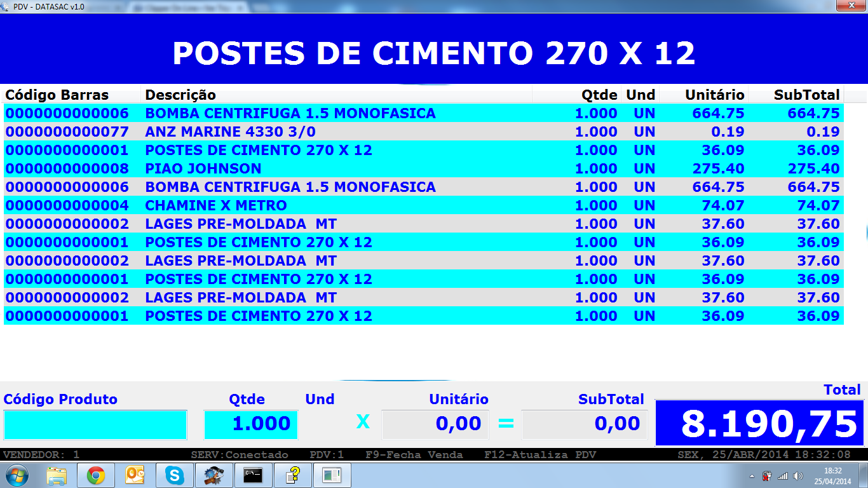Click the 1.000 quantity in the PIAO JOHNSON row
The width and height of the screenshot is (868, 488).
[596, 169]
